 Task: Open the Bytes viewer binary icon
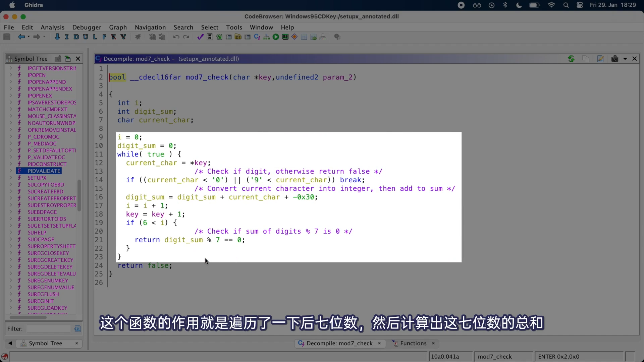(x=210, y=37)
